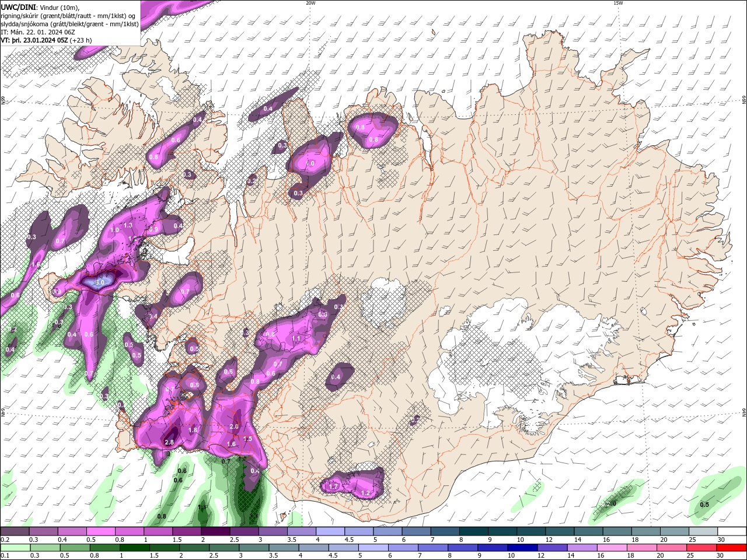Pick the bright red swatch after 30, bottom row
The height and width of the screenshot is (560, 747).
click(731, 548)
